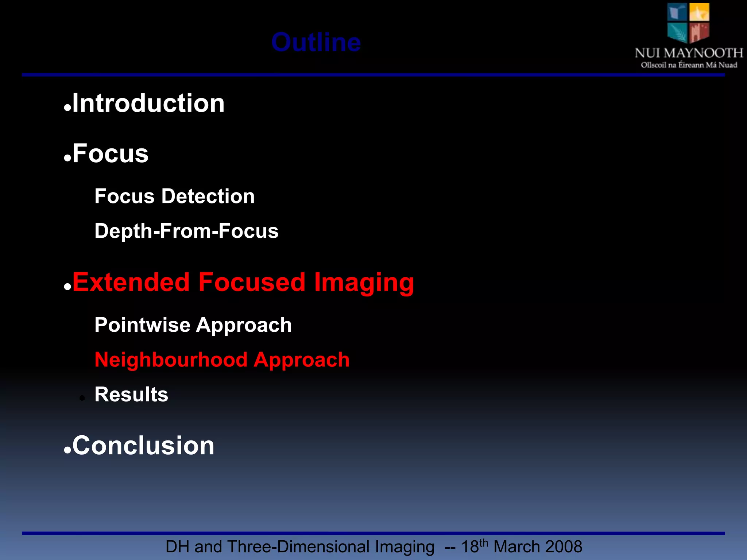Select the Results sub-item

click(x=131, y=394)
